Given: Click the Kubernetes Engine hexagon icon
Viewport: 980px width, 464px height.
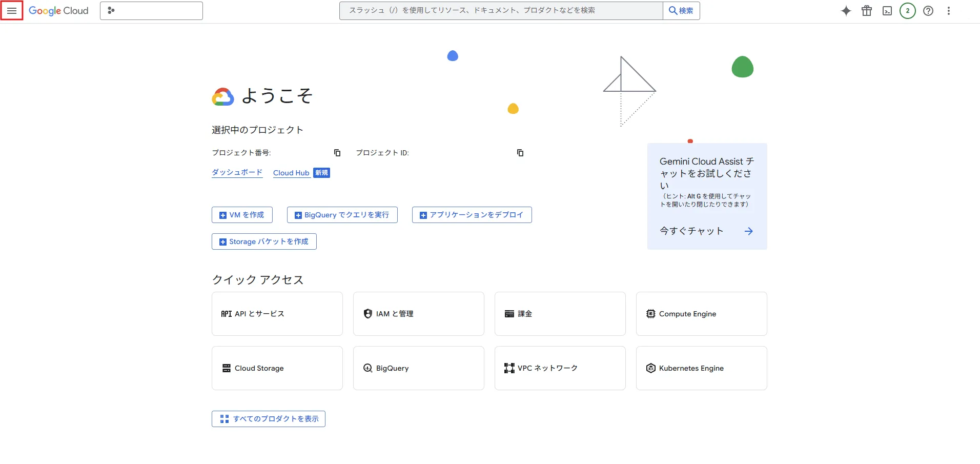Looking at the screenshot, I should [x=651, y=368].
